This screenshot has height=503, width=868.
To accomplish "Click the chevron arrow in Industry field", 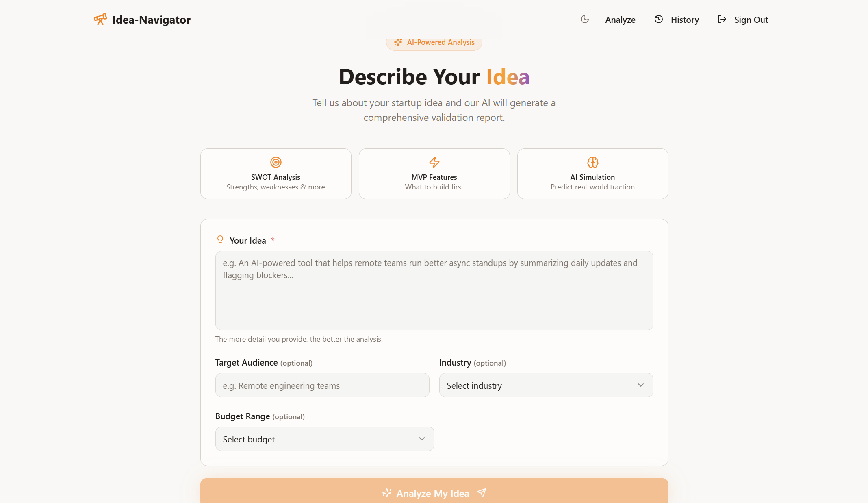I will point(640,385).
